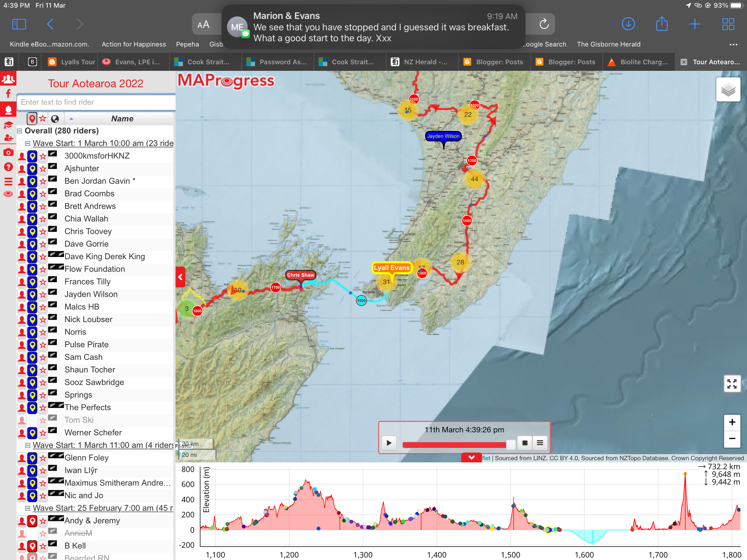Open Facebook icon in left sidebar

click(x=8, y=94)
